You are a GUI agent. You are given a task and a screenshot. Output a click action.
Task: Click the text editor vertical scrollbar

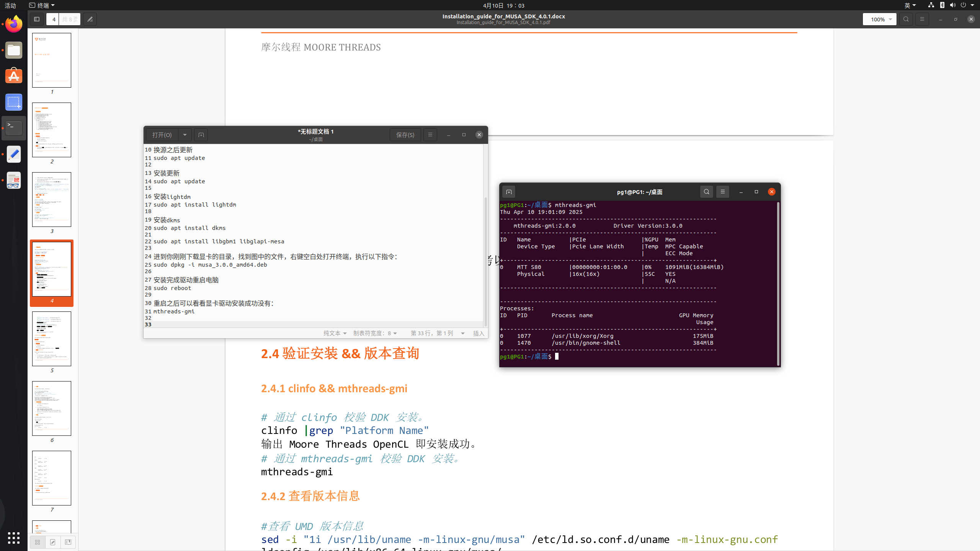point(486,261)
